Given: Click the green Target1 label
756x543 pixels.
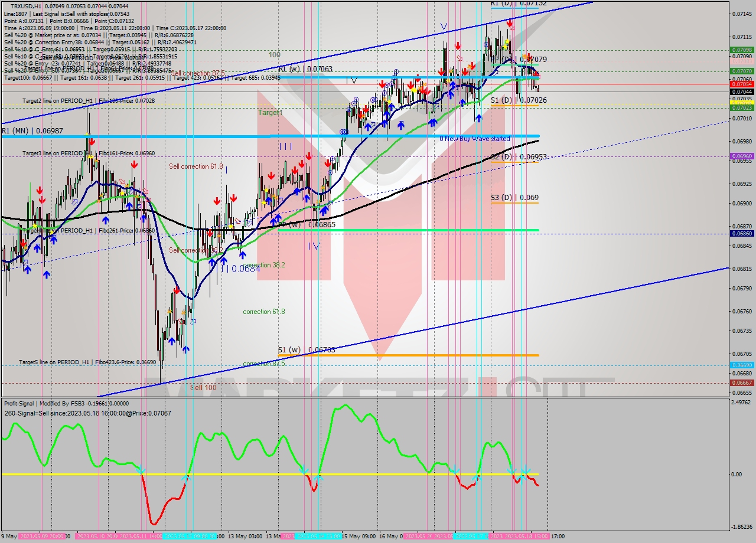Looking at the screenshot, I should (270, 112).
